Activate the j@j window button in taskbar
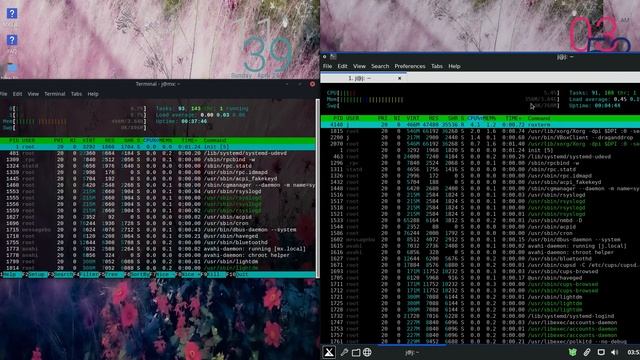640x360 pixels. (412, 352)
